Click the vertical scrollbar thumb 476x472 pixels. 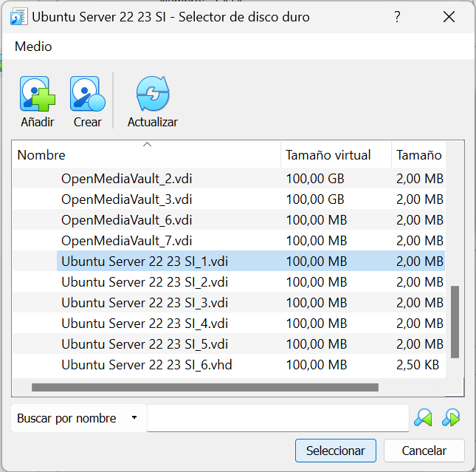click(x=455, y=322)
